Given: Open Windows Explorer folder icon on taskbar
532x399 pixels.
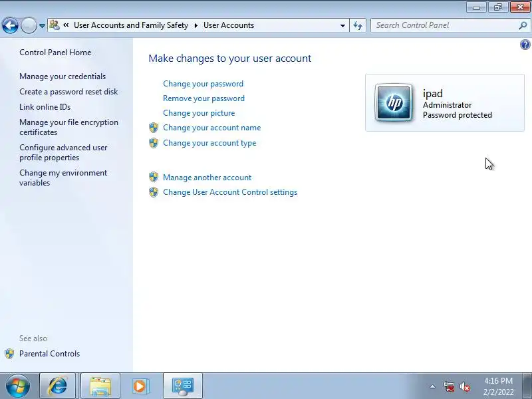Looking at the screenshot, I should pos(100,386).
